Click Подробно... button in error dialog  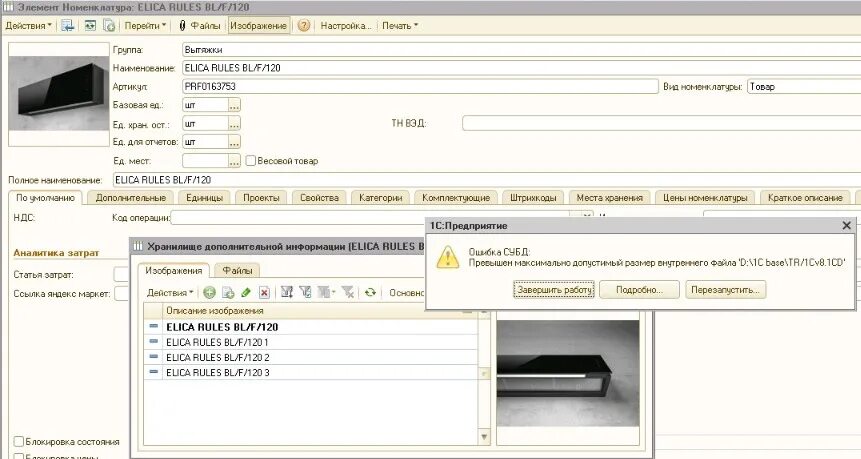tap(639, 289)
